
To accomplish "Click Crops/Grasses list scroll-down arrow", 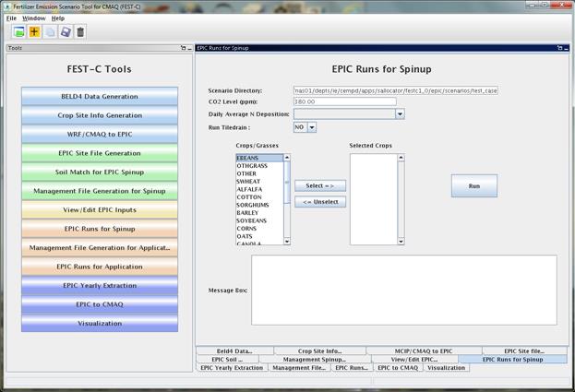I will pyautogui.click(x=287, y=241).
